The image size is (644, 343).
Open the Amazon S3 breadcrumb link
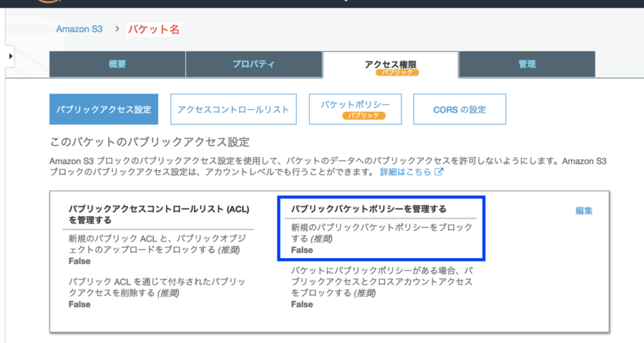79,29
